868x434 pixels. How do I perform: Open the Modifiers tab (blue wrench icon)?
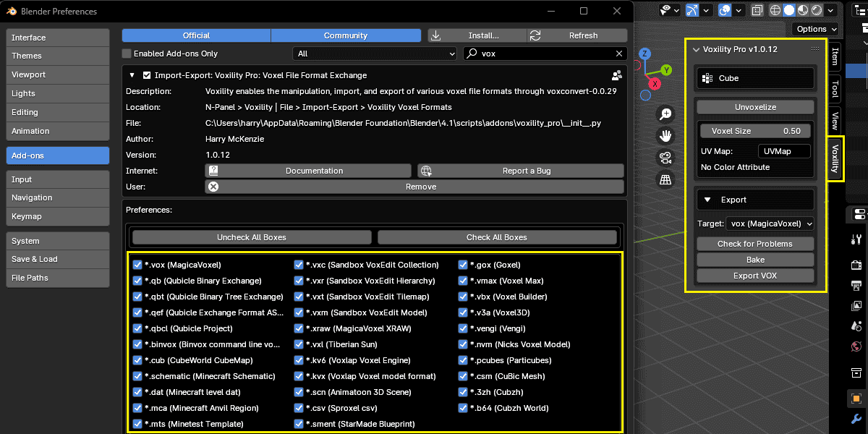pos(856,419)
